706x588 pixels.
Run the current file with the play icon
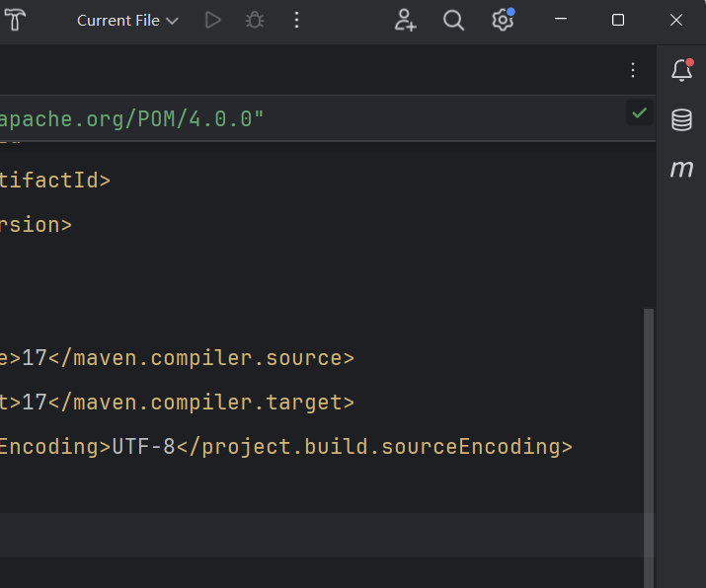pyautogui.click(x=212, y=20)
